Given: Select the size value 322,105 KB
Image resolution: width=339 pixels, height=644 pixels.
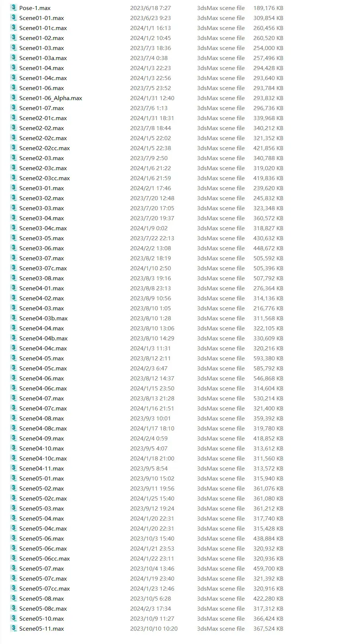Looking at the screenshot, I should (268, 328).
